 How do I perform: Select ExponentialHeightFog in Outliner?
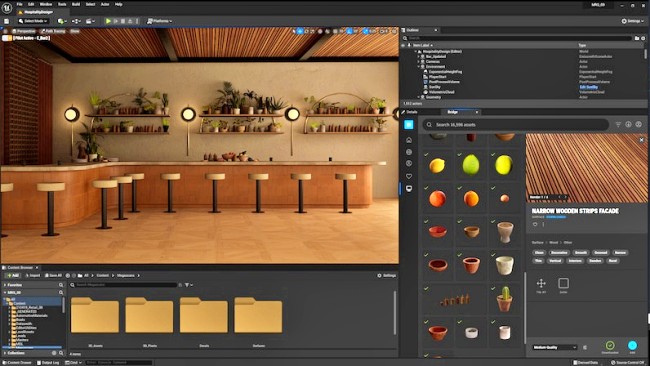click(x=445, y=72)
